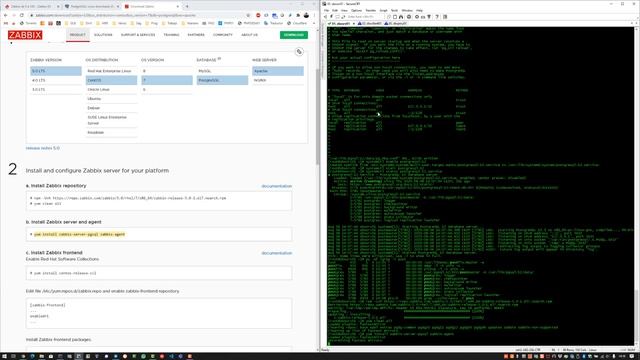The width and height of the screenshot is (640, 360).
Task: Click the red adblock extension icon
Action: [x=258, y=15]
